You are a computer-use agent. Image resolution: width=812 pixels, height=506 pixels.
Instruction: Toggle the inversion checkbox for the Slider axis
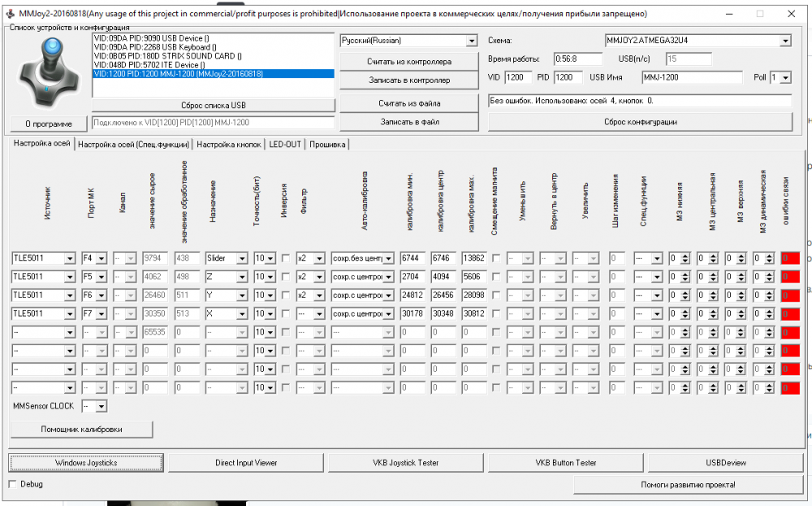pyautogui.click(x=285, y=258)
